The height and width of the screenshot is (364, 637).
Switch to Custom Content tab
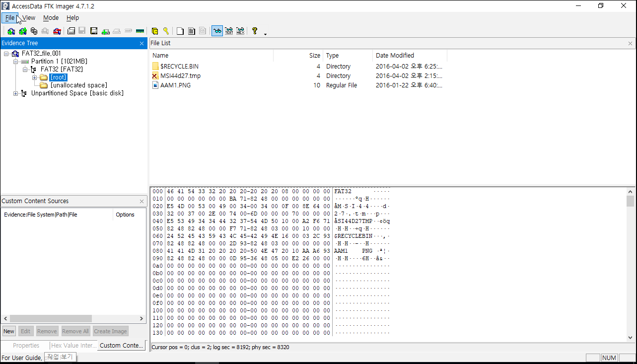(122, 346)
